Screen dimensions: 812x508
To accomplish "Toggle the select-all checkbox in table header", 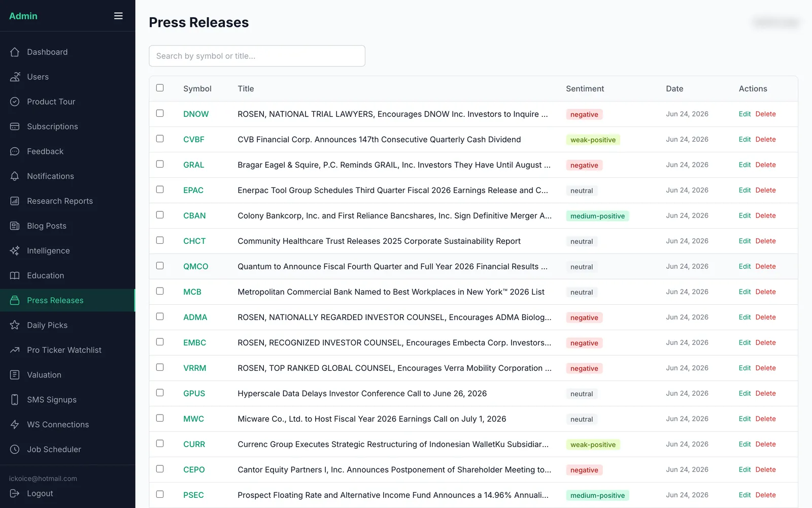I will pos(160,88).
